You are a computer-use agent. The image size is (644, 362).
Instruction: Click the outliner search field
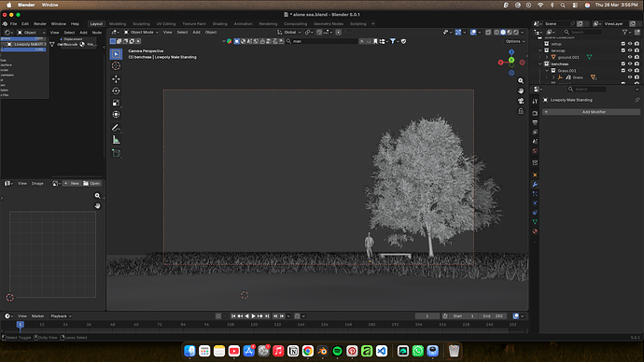[582, 32]
